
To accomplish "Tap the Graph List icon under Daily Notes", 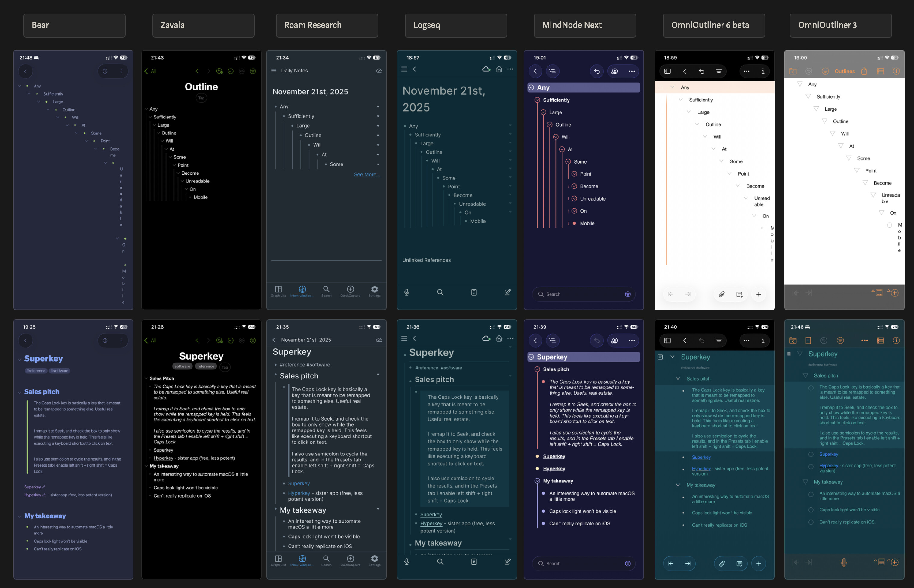I will (278, 290).
